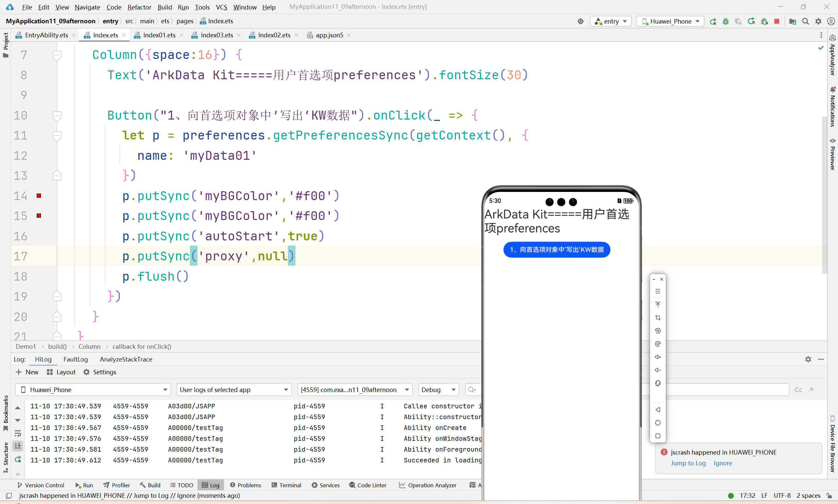The width and height of the screenshot is (838, 504).
Task: Open the entry run configuration dropdown
Action: [610, 21]
